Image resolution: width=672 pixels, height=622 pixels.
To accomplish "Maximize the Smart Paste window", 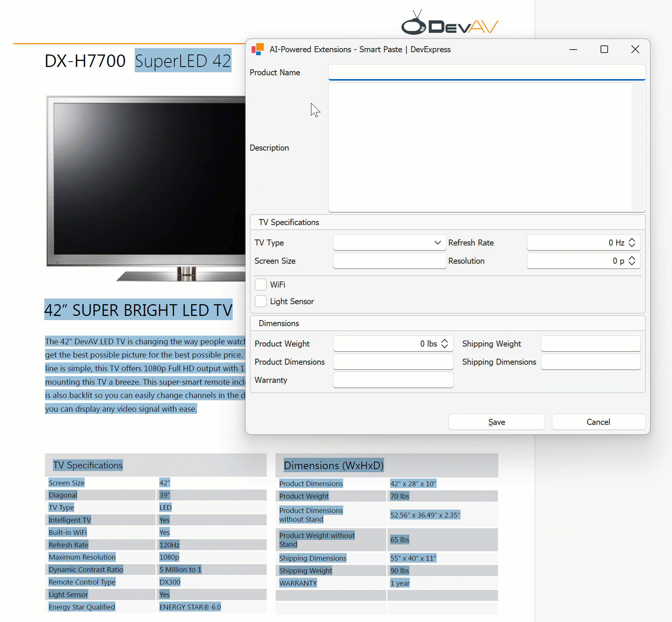I will 604,49.
